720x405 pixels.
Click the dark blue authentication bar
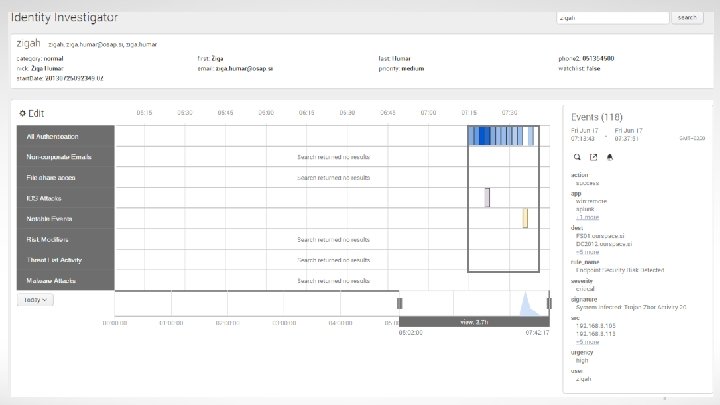click(x=484, y=136)
